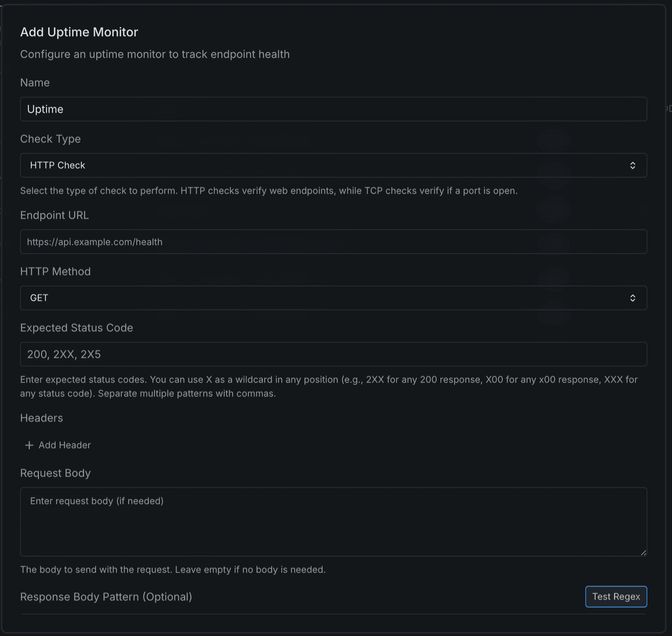
Task: Click the Add Uptime Monitor heading
Action: point(79,32)
